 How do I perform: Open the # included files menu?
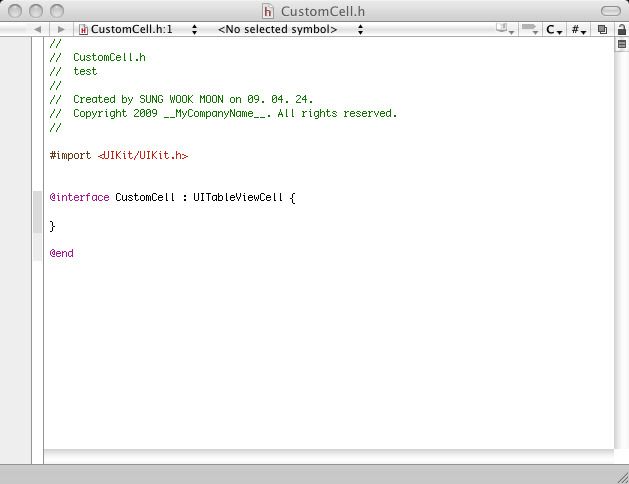click(x=579, y=29)
